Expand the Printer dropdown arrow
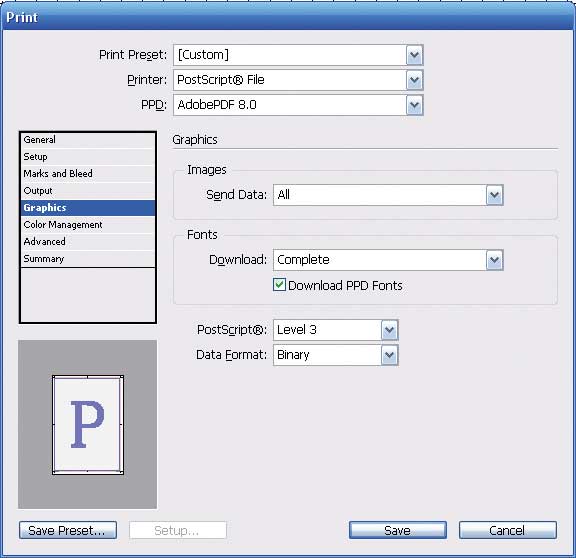 [x=414, y=80]
